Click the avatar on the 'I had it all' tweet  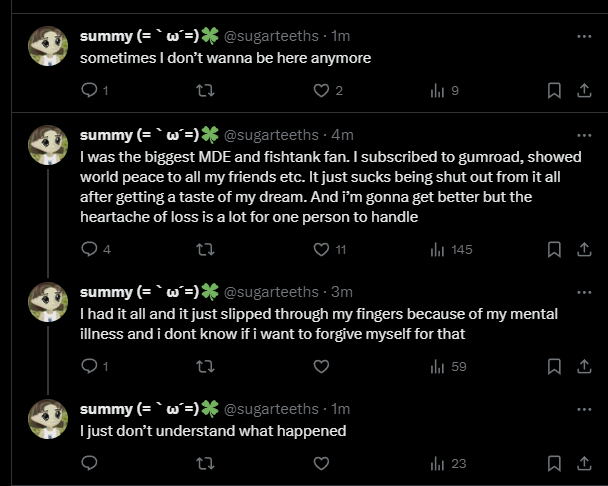[48, 302]
